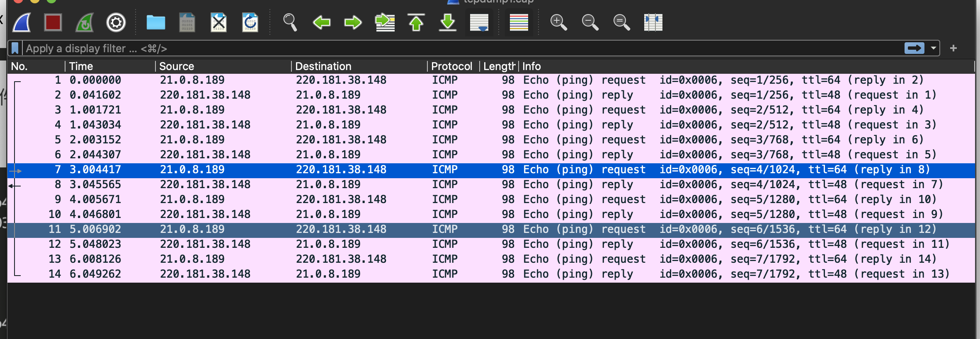Viewport: 980px width, 339px height.
Task: Zoom out on packet list text
Action: (x=590, y=22)
